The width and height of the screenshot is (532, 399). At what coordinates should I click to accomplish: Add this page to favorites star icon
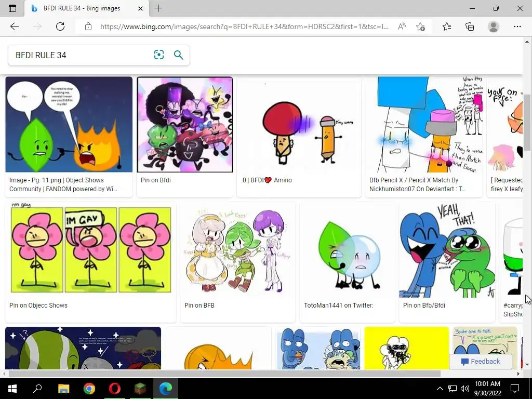[x=420, y=26]
